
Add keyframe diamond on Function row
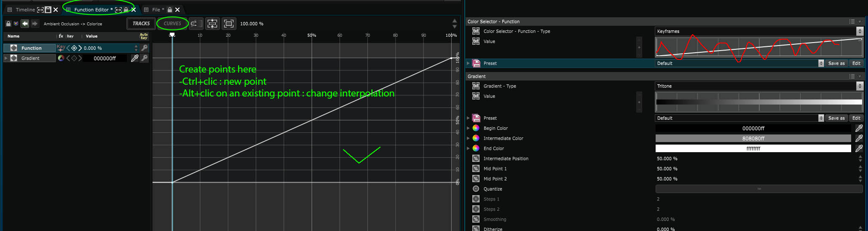[74, 48]
